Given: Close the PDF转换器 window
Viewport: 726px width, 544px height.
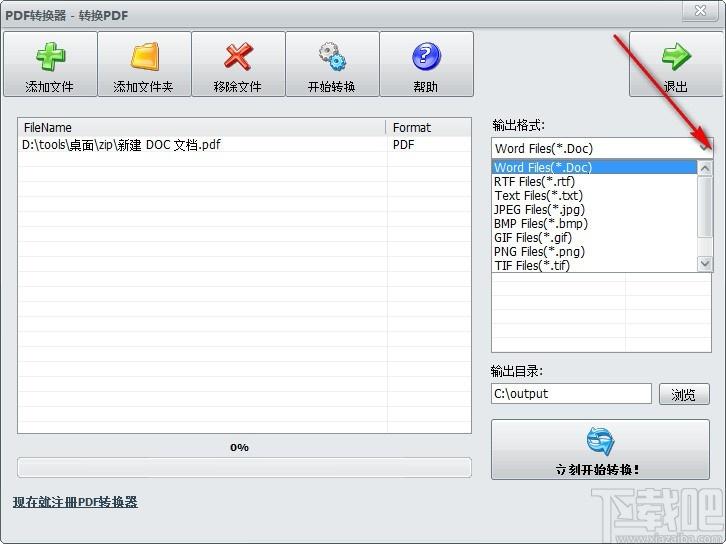Looking at the screenshot, I should [x=701, y=10].
